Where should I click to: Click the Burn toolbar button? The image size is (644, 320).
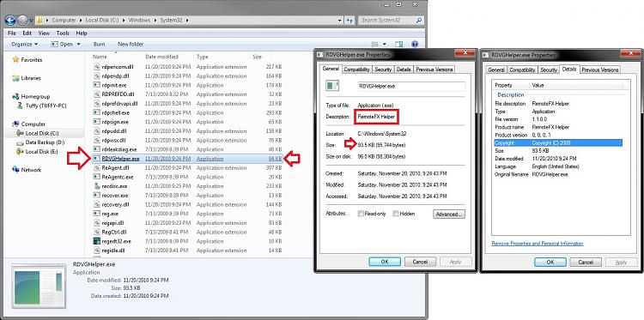[99, 44]
